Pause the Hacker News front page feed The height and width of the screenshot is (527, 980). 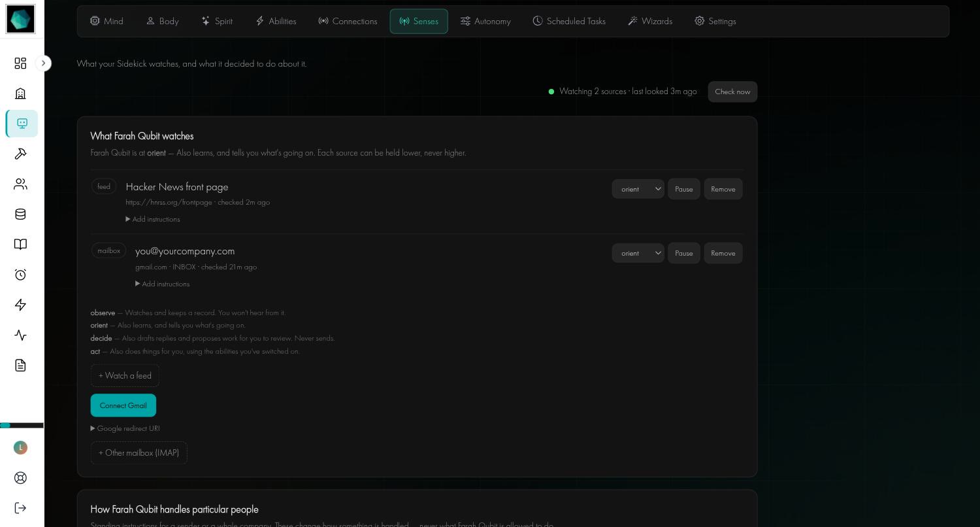tap(684, 189)
